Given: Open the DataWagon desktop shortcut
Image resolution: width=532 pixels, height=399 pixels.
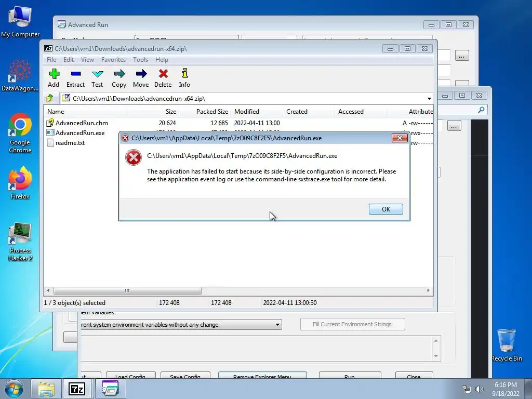Looking at the screenshot, I should point(20,75).
